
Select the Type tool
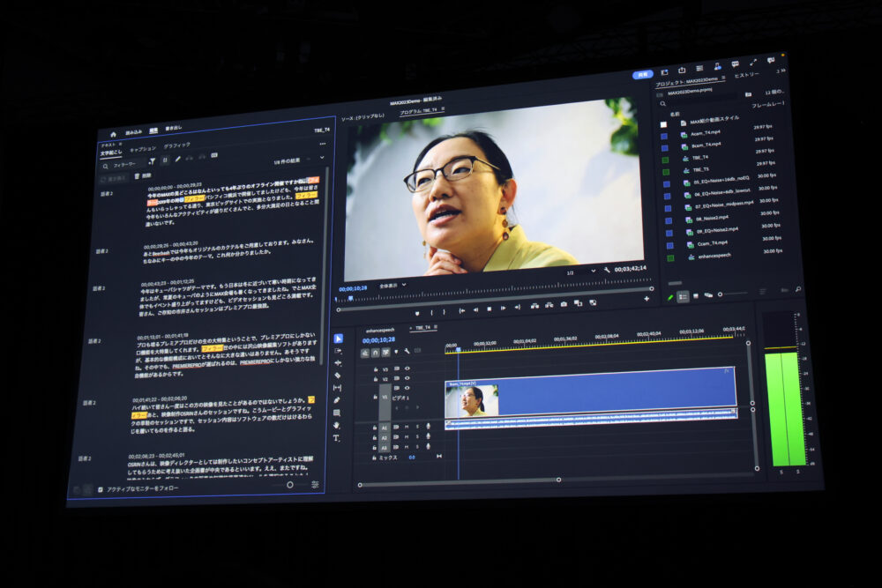coord(336,437)
